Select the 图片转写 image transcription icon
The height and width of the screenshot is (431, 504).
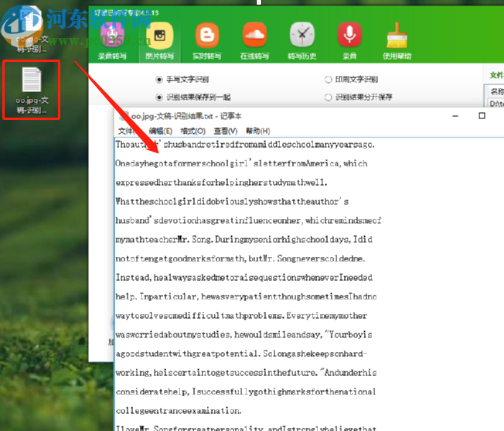pyautogui.click(x=159, y=42)
